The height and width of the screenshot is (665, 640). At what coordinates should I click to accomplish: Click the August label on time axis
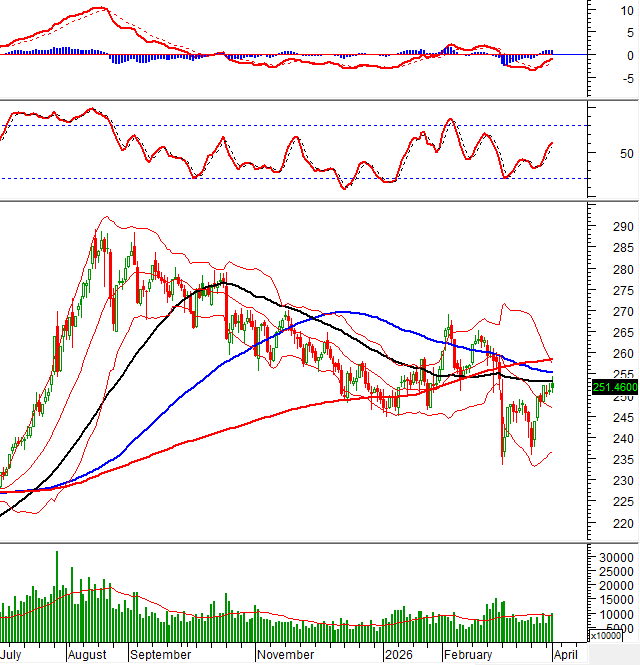click(87, 655)
